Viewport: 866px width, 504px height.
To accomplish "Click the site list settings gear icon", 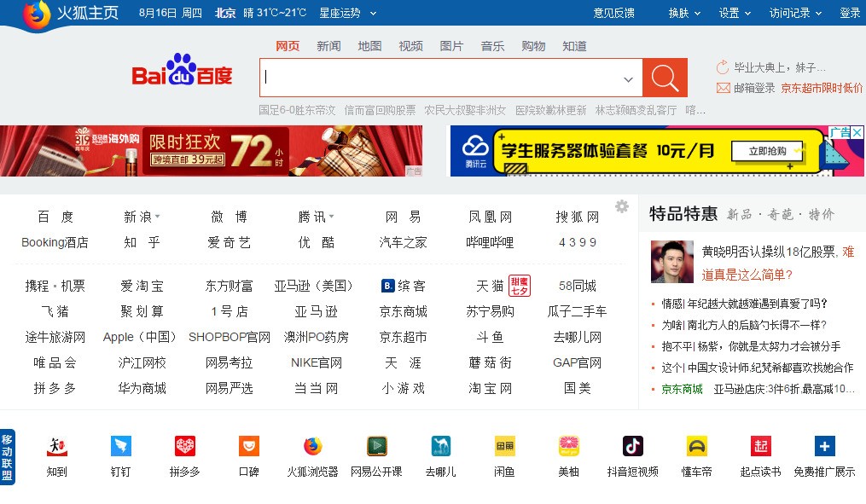I will click(622, 206).
